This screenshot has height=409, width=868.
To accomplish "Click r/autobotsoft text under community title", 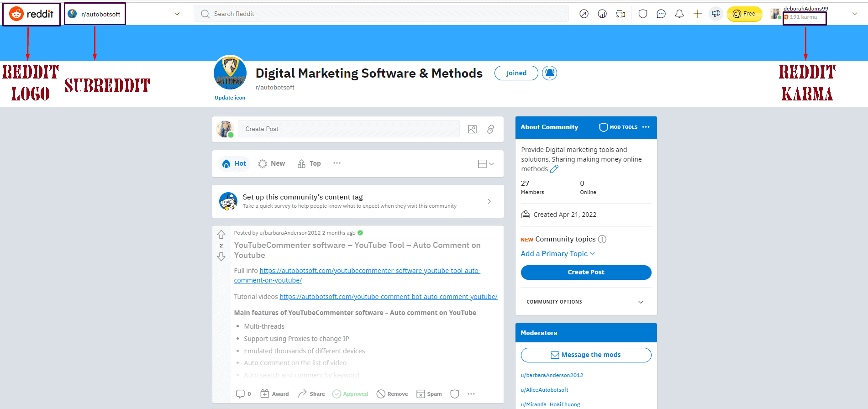I will point(275,87).
